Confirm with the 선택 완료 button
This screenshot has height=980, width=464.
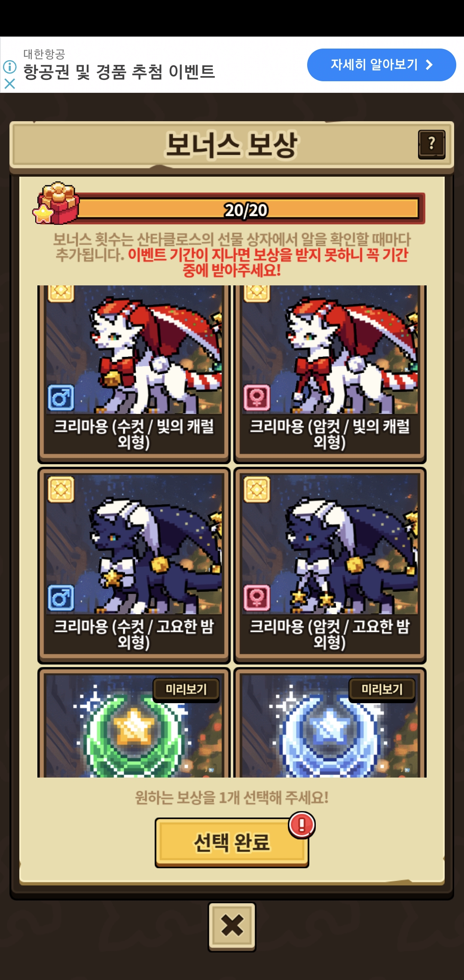click(232, 842)
